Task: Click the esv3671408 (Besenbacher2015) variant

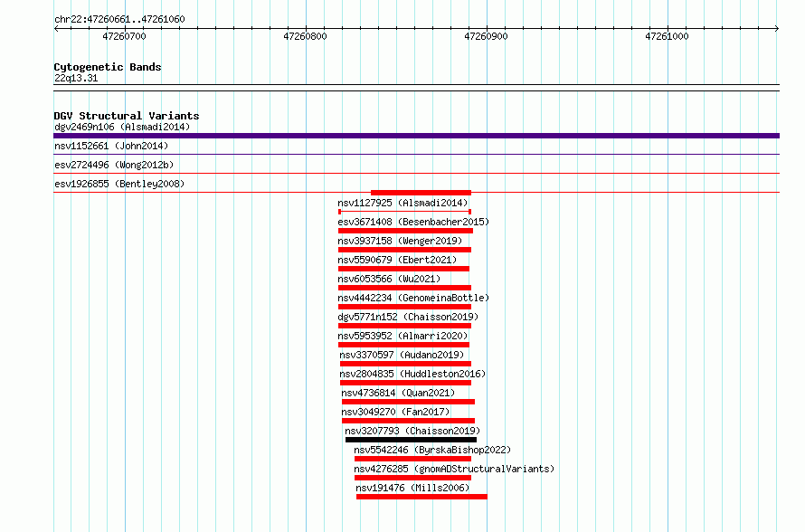Action: pyautogui.click(x=413, y=222)
